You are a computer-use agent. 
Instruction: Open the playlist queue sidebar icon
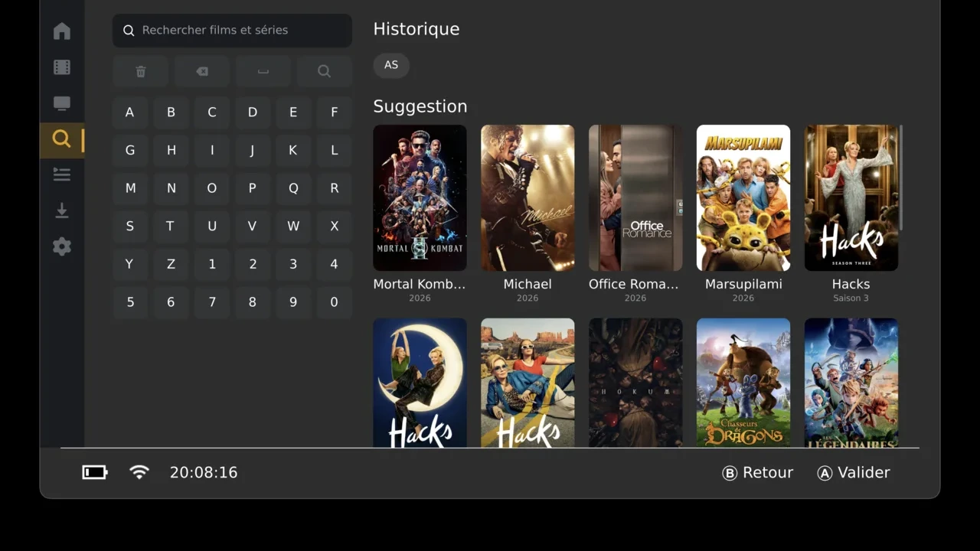click(62, 174)
